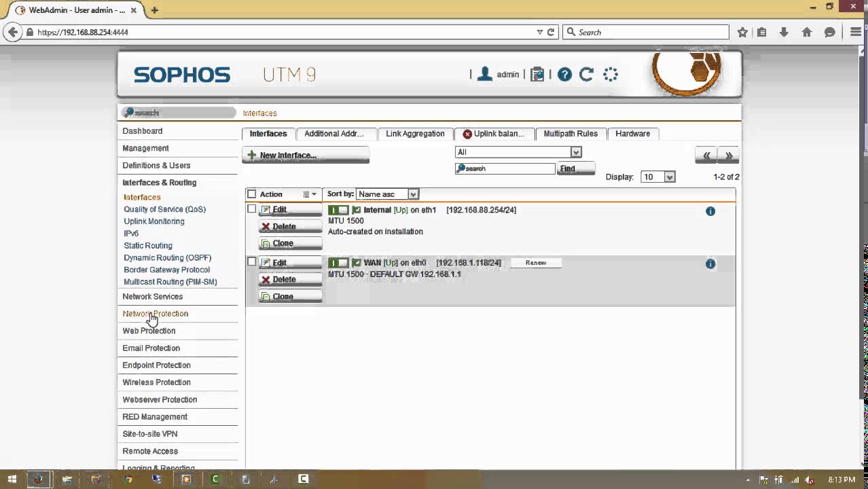The width and height of the screenshot is (868, 489).
Task: Open the Remote Access menu item
Action: point(150,451)
